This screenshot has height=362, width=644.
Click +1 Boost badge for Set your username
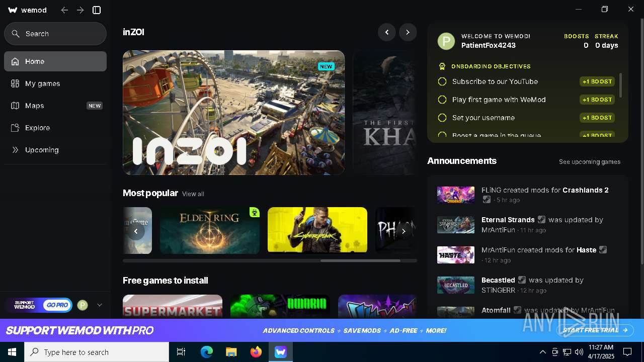[597, 118]
